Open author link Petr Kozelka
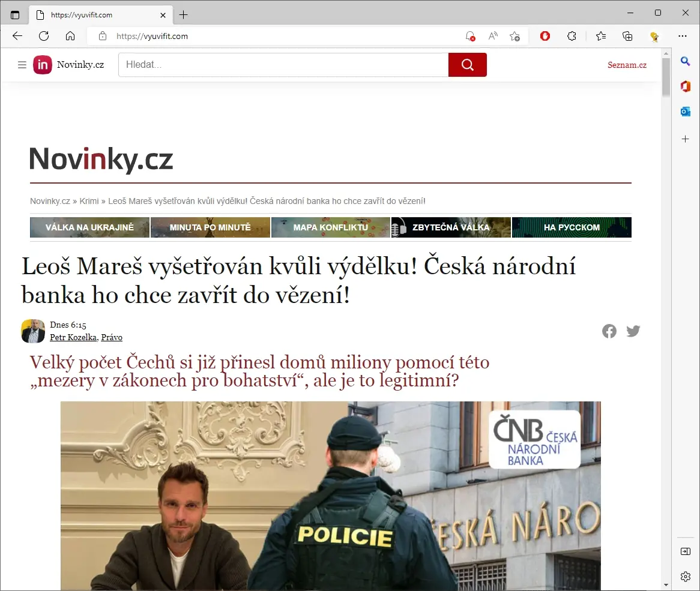Viewport: 700px width, 591px height. [x=74, y=337]
